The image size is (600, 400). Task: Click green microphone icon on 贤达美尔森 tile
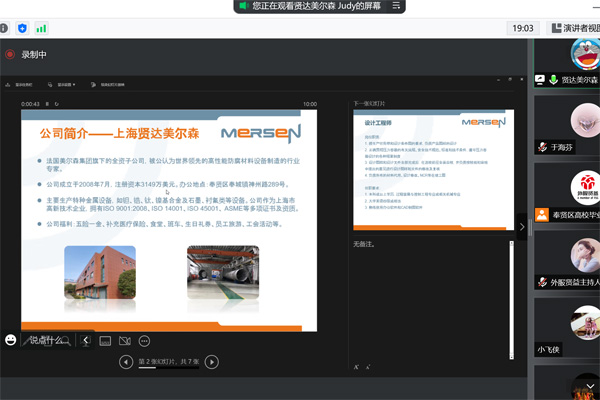click(553, 80)
